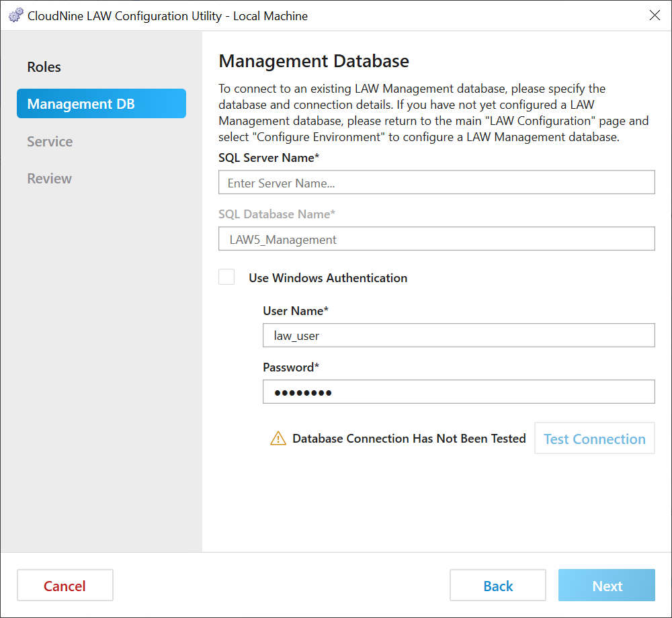The height and width of the screenshot is (618, 672).
Task: Click the User Name input field
Action: (x=458, y=335)
